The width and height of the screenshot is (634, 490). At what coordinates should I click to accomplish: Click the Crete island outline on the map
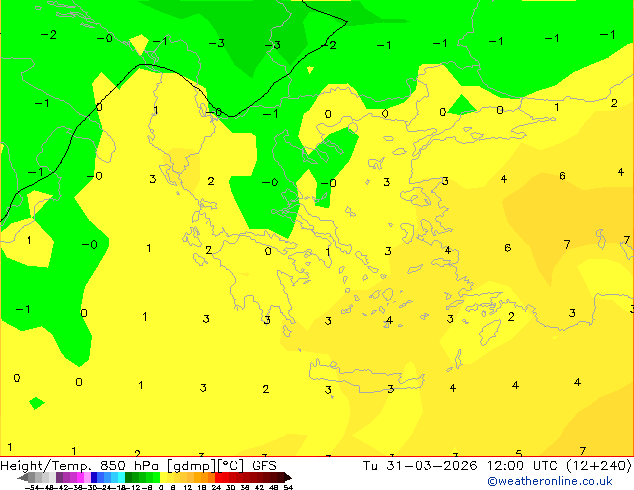[x=367, y=375]
